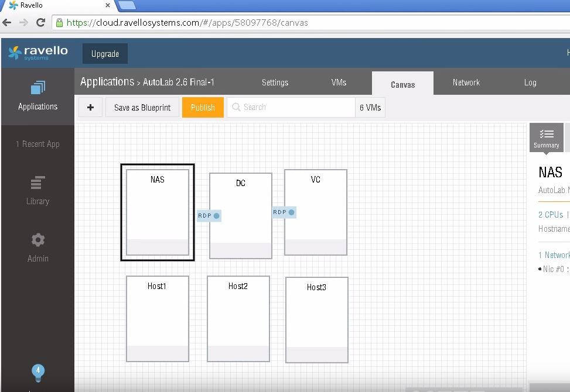Click the RDP connector on DC

coord(209,216)
